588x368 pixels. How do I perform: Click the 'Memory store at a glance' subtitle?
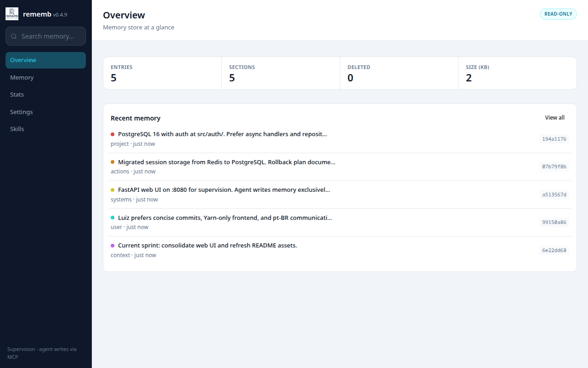tap(139, 27)
